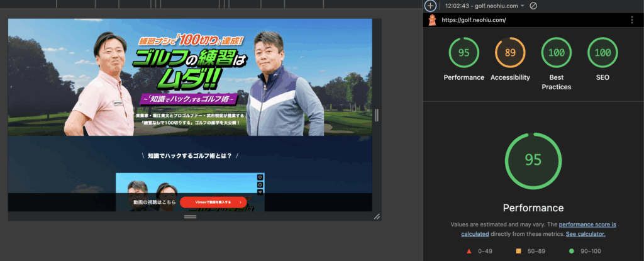Viewport: 644px width, 261px height.
Task: Click the Vimeo watch later clock icon
Action: point(260,185)
